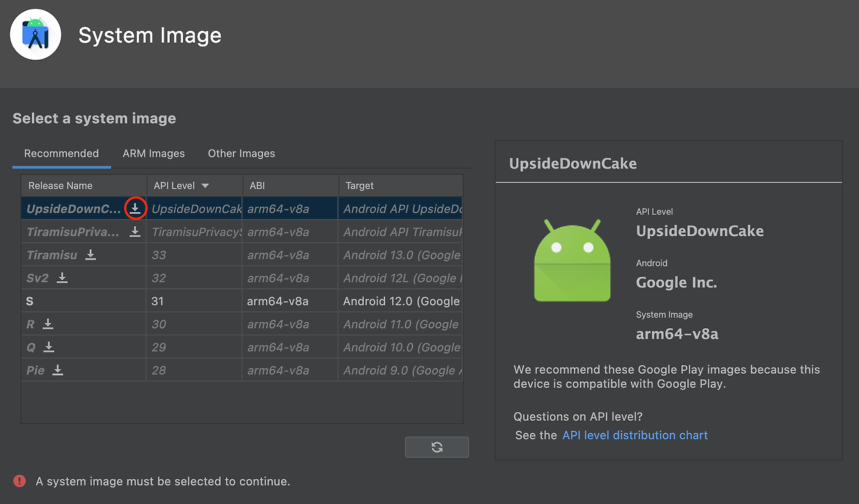Download the Pie system image
Image resolution: width=859 pixels, height=504 pixels.
[x=58, y=370]
